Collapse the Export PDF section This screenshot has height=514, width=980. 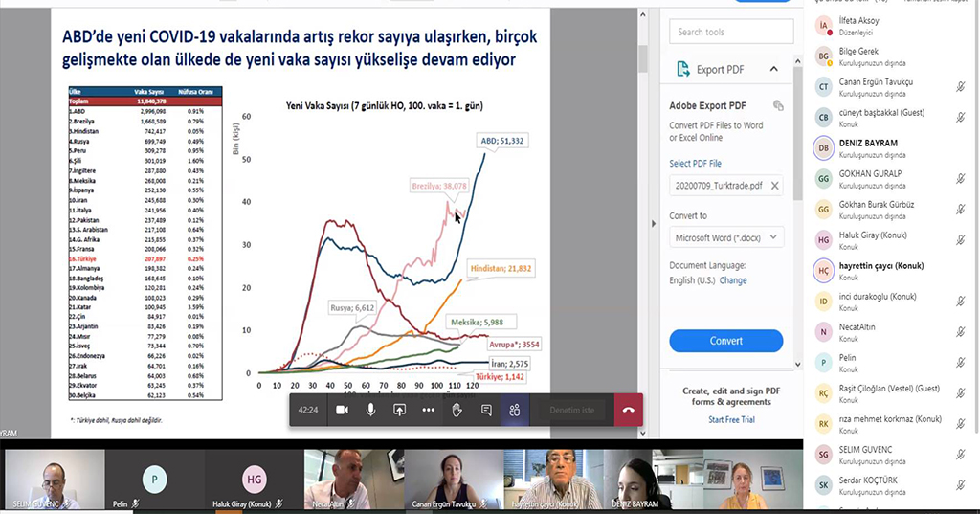coord(773,69)
